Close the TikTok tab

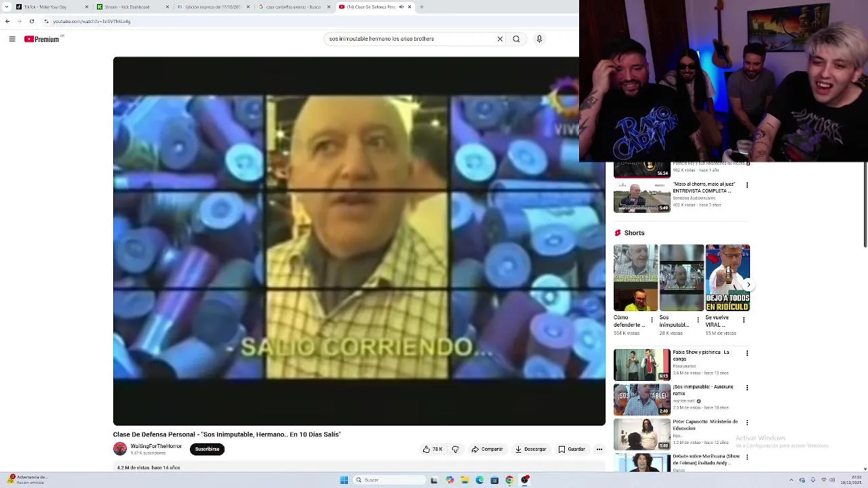click(87, 7)
